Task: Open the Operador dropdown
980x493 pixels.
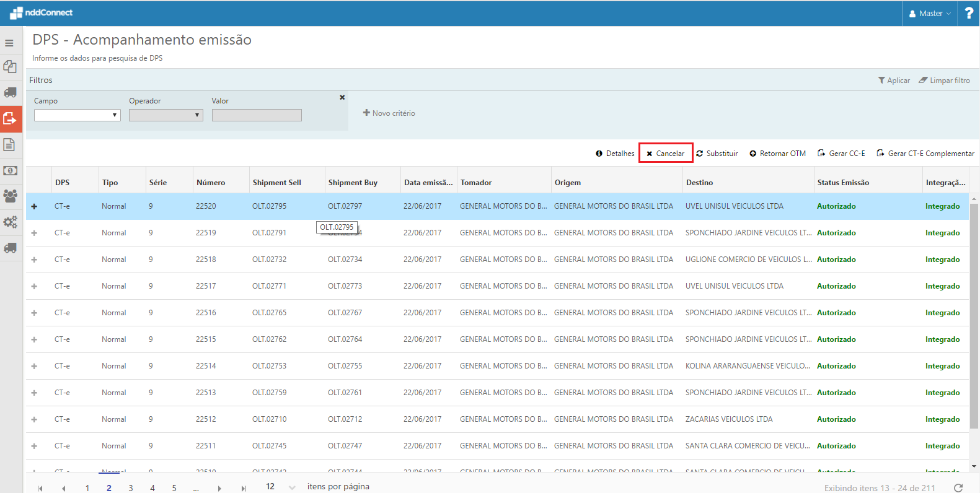Action: click(x=166, y=115)
